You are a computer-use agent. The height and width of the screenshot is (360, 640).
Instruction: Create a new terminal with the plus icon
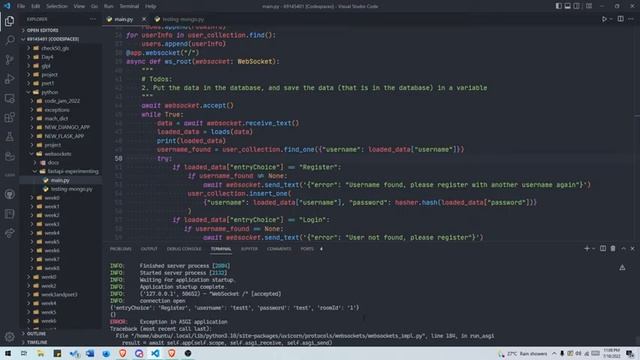pyautogui.click(x=587, y=249)
